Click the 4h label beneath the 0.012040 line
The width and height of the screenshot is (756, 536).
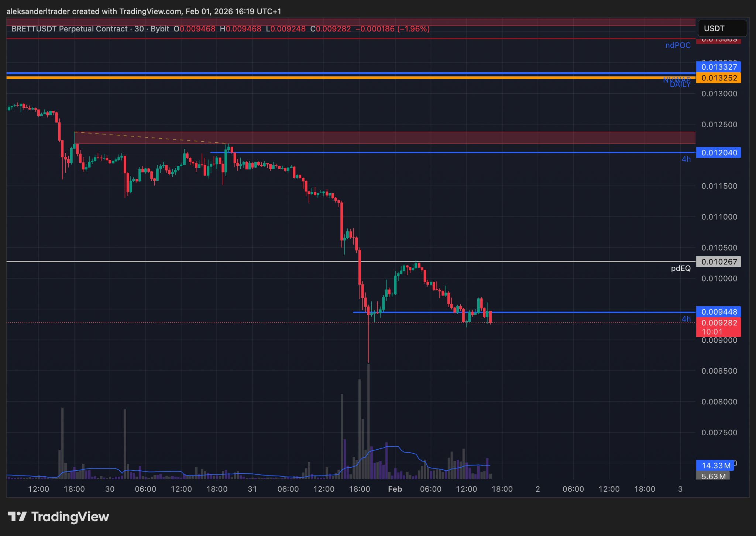pos(686,159)
